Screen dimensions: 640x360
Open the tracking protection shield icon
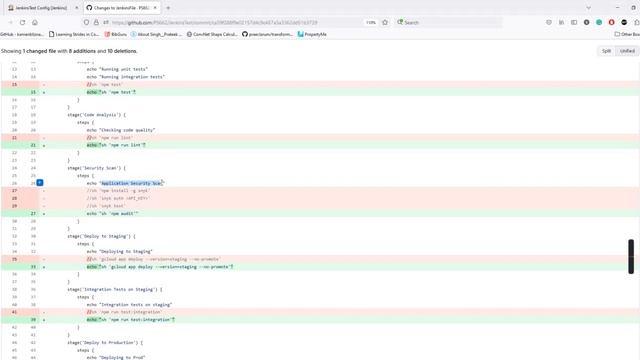pos(86,22)
